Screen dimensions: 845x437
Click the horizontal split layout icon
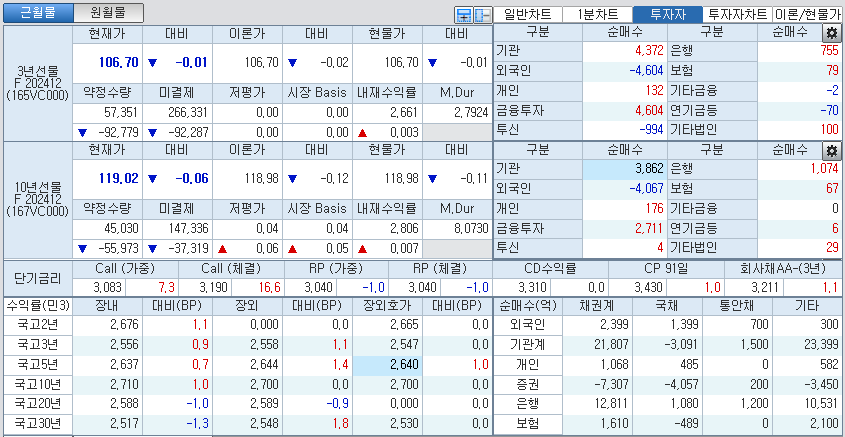tap(463, 15)
